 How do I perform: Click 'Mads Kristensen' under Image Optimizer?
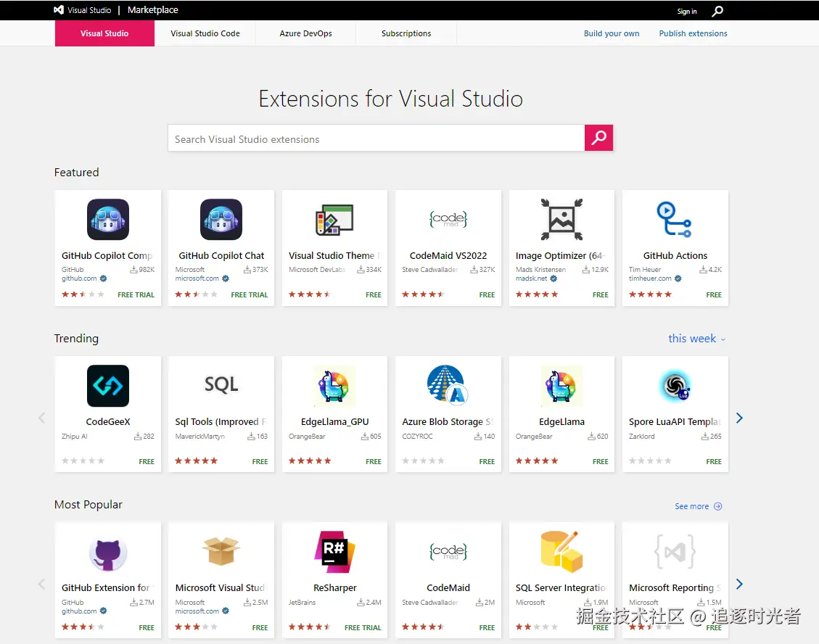click(x=540, y=270)
